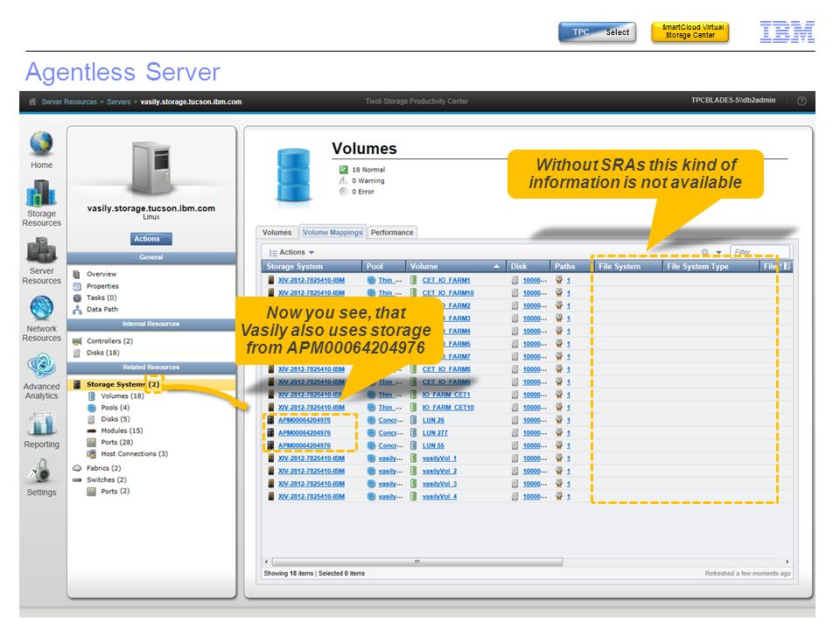Open CET_IO_FARM10 volume link
This screenshot has width=840, height=630.
click(x=448, y=293)
